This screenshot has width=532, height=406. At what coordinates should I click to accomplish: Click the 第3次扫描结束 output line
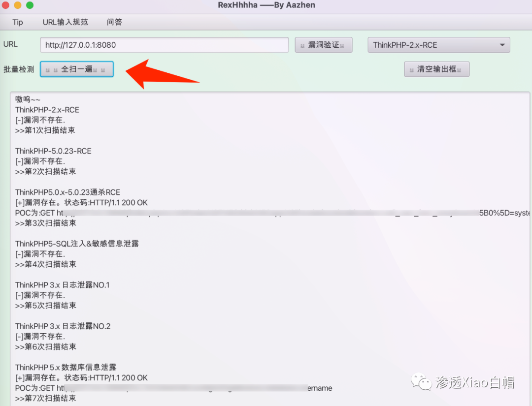pos(46,223)
